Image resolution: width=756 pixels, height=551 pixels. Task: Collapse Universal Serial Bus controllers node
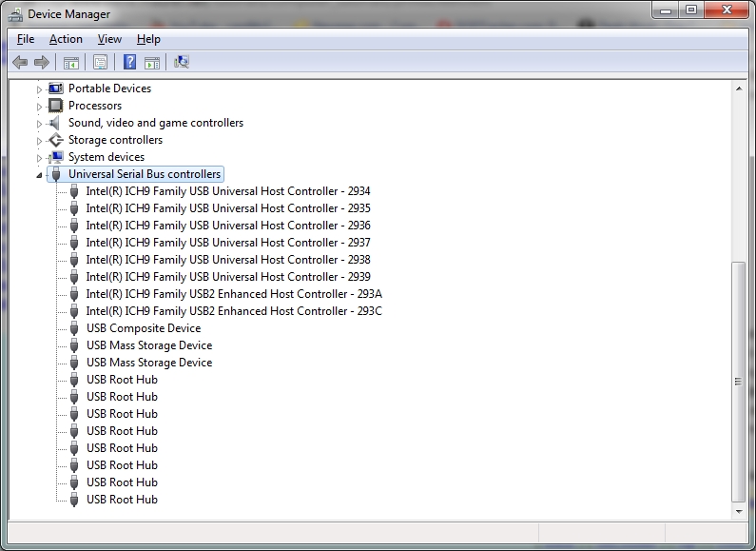39,175
